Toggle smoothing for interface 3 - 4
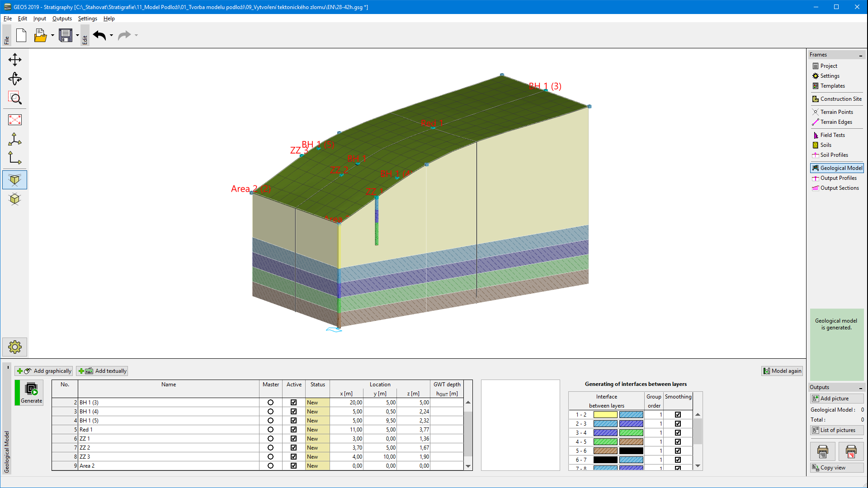 [x=678, y=433]
